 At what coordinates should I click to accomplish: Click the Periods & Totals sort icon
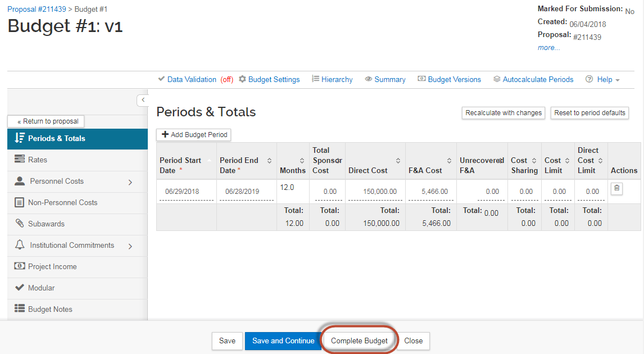pyautogui.click(x=19, y=138)
